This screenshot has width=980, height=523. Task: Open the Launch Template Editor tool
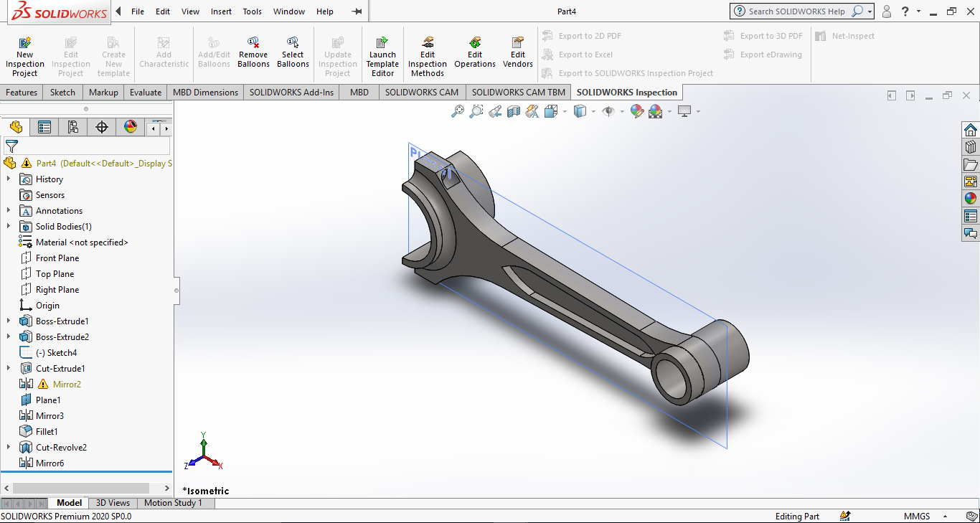(382, 56)
